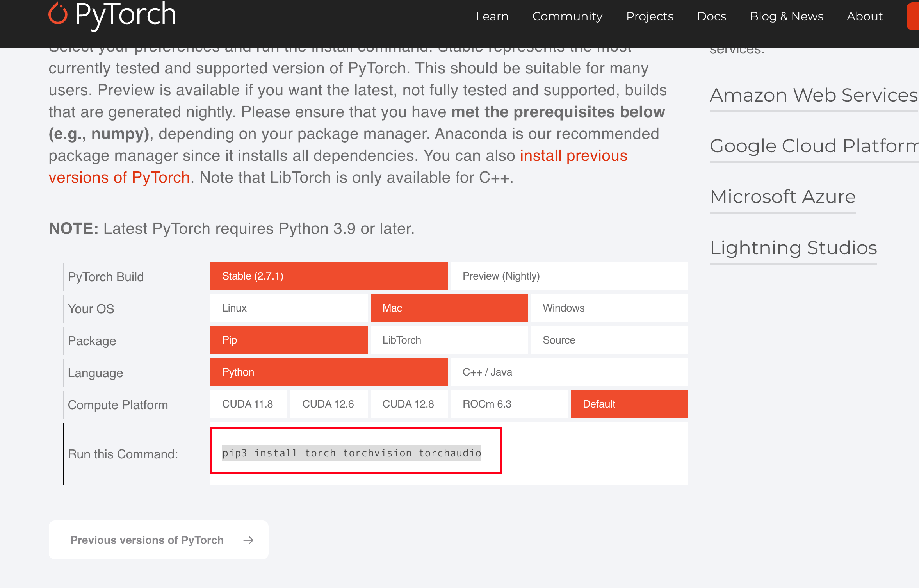Open the About menu
The image size is (919, 588).
(864, 16)
